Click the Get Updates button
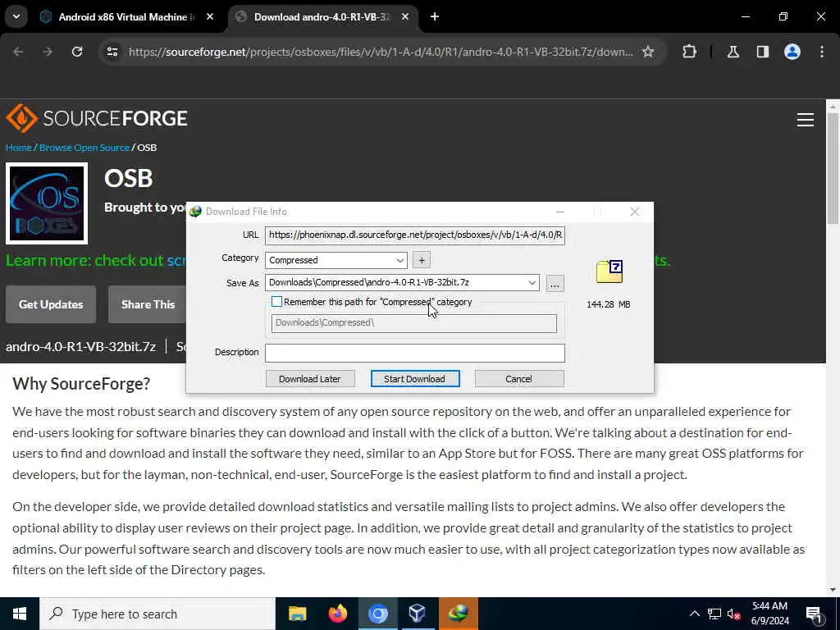The height and width of the screenshot is (630, 840). pos(51,304)
